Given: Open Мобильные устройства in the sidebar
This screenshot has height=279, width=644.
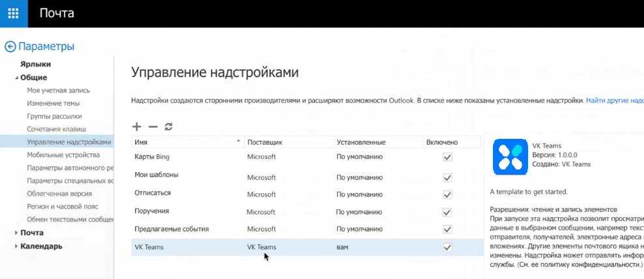Looking at the screenshot, I should click(63, 155).
